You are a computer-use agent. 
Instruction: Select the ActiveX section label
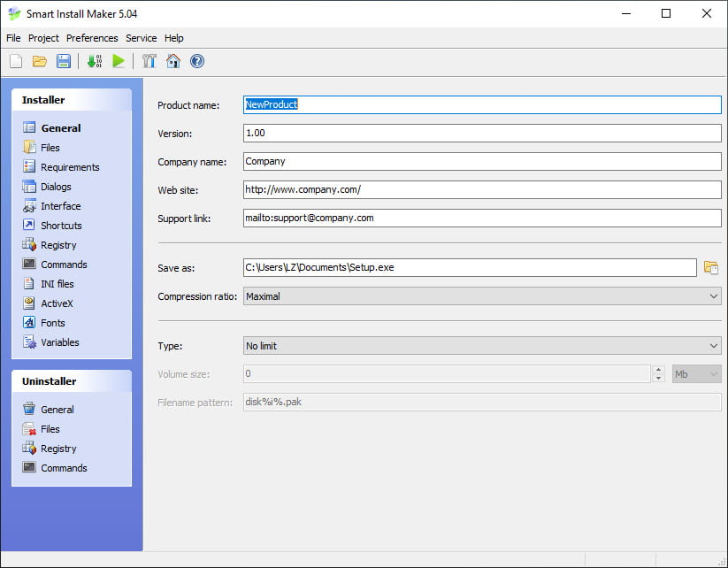(x=57, y=303)
